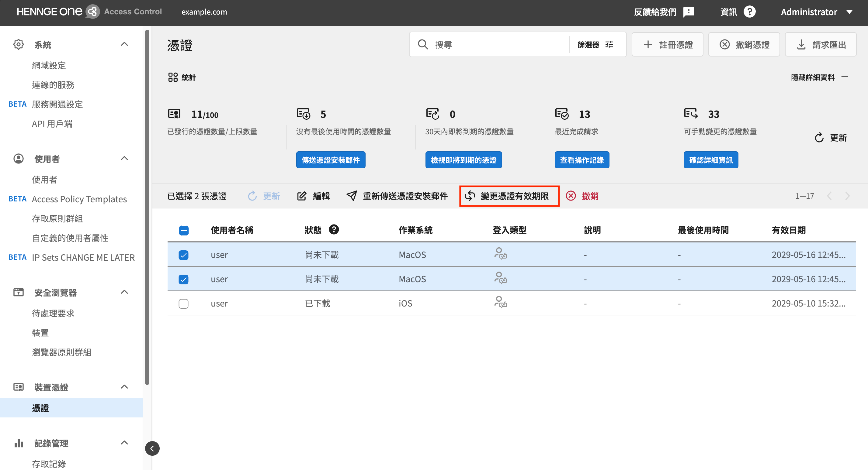The image size is (868, 470).
Task: Click 確認詳細資訊 button
Action: click(711, 160)
